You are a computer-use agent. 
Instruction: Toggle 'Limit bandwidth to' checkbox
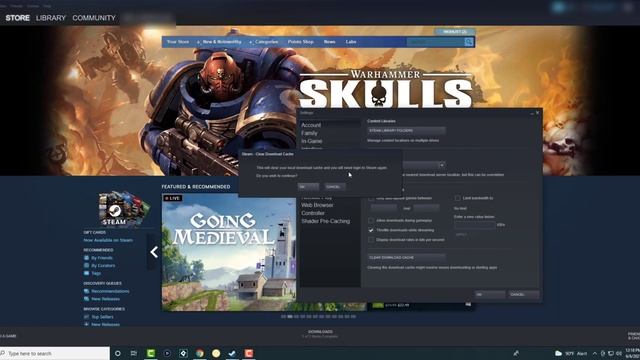pos(458,198)
